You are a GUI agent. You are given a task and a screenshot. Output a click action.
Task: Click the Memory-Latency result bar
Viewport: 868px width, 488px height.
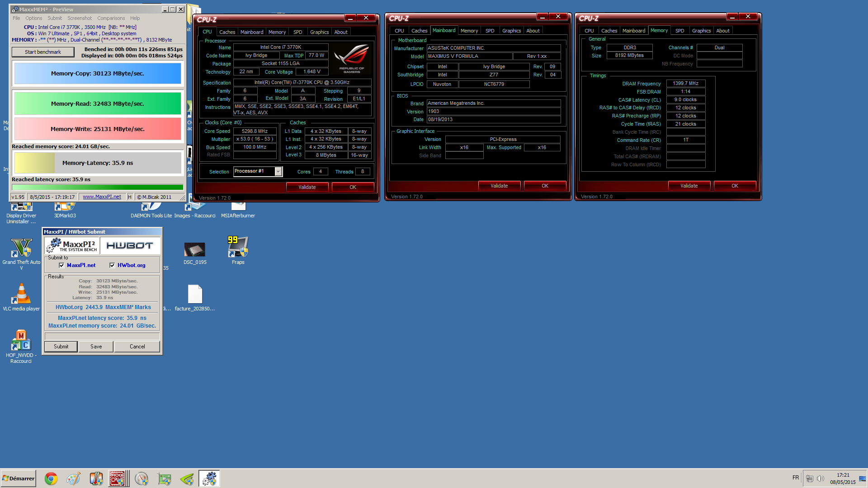tap(98, 163)
